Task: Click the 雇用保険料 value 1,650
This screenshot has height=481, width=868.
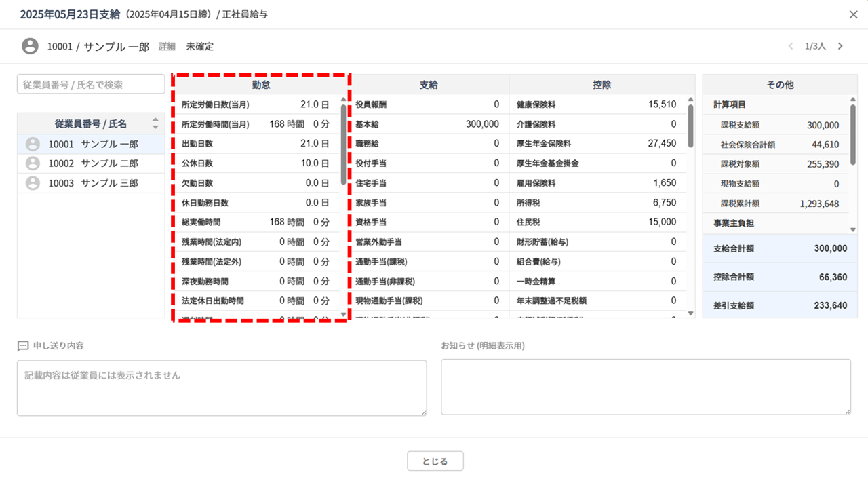Action: click(x=665, y=183)
